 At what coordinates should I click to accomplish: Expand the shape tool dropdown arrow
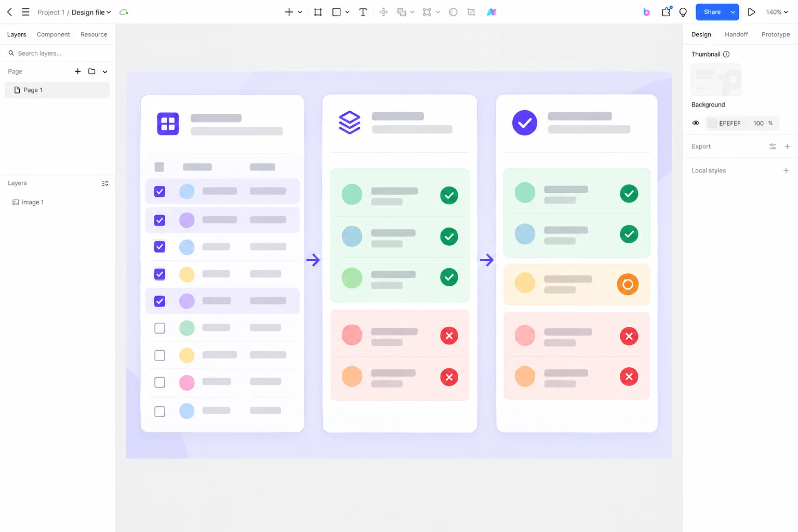coord(348,12)
